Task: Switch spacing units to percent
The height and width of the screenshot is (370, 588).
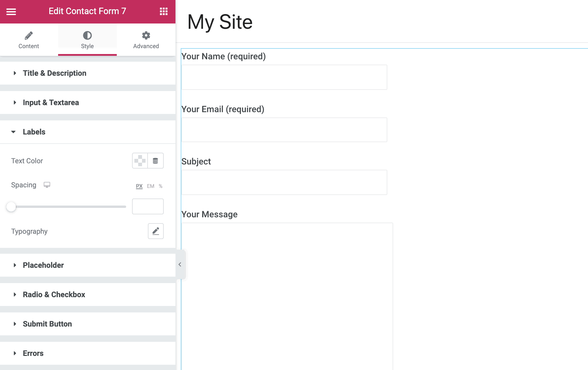Action: coord(160,186)
